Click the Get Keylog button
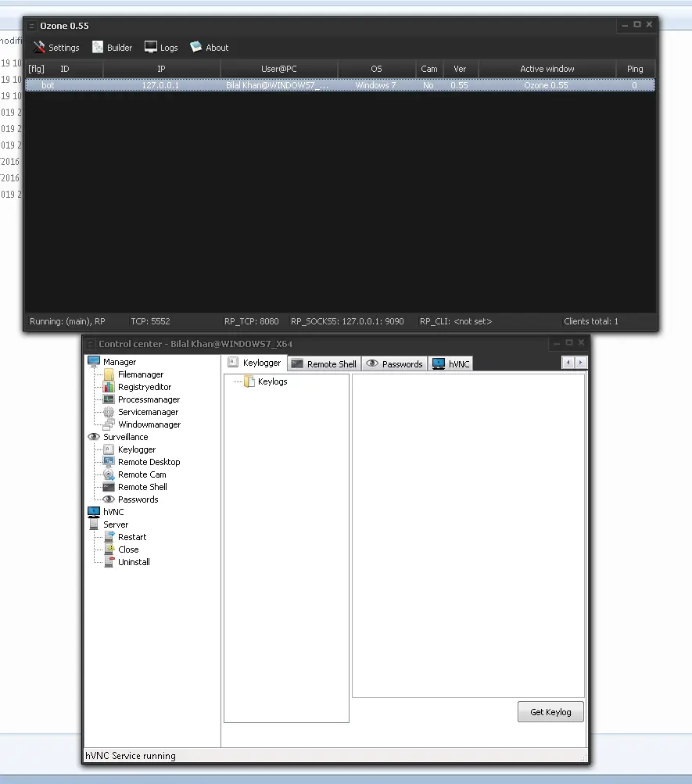The height and width of the screenshot is (784, 692). click(x=550, y=712)
